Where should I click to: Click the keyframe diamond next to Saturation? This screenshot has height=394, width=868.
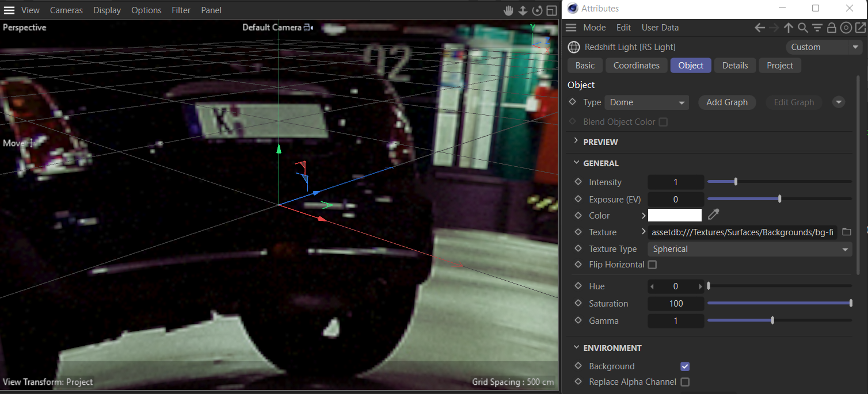[578, 303]
